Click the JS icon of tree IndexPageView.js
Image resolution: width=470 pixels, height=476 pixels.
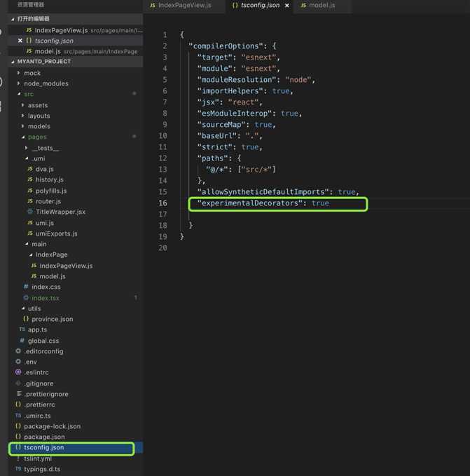pos(34,265)
